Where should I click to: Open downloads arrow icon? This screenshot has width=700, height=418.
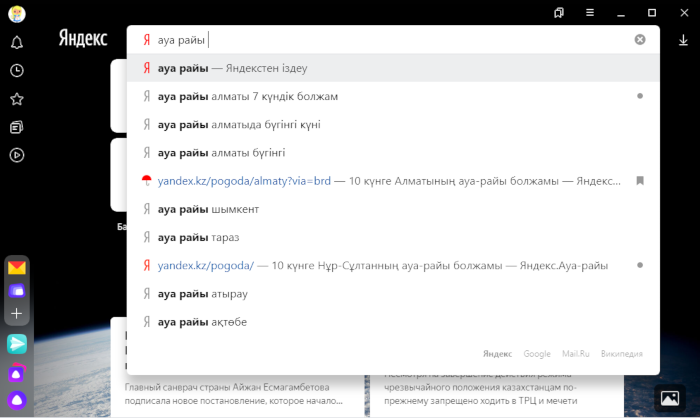(x=683, y=41)
